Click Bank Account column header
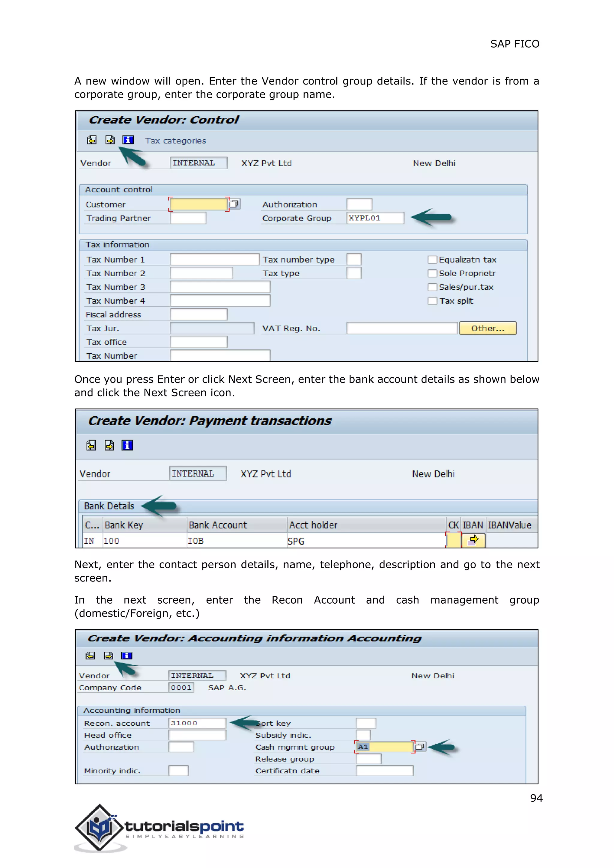Viewport: 614px width, 868px height. tap(237, 525)
